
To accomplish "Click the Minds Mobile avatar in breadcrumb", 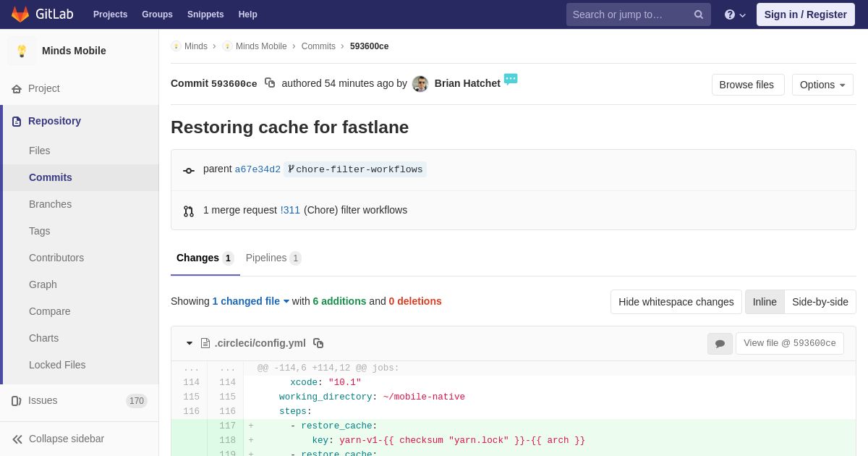I will pyautogui.click(x=227, y=46).
